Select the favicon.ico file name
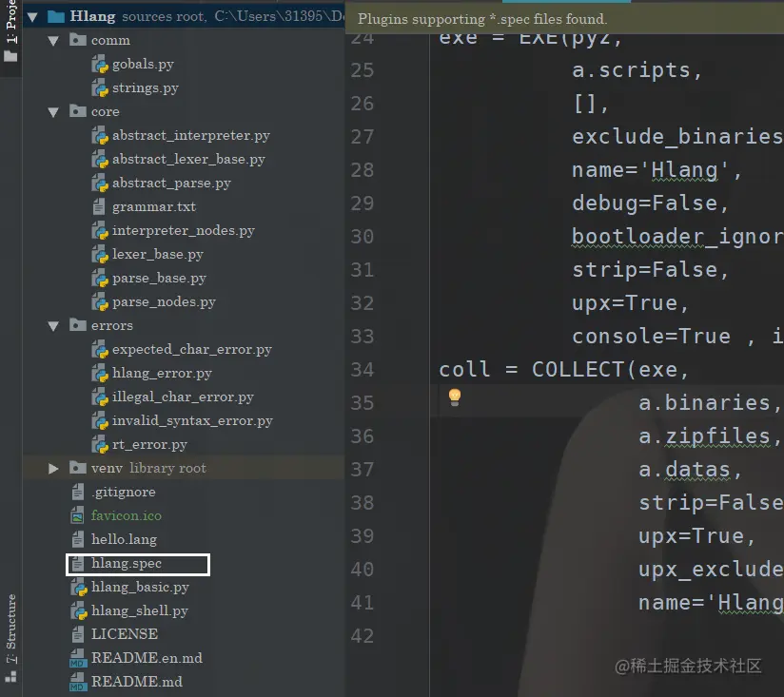The width and height of the screenshot is (784, 697). click(126, 515)
